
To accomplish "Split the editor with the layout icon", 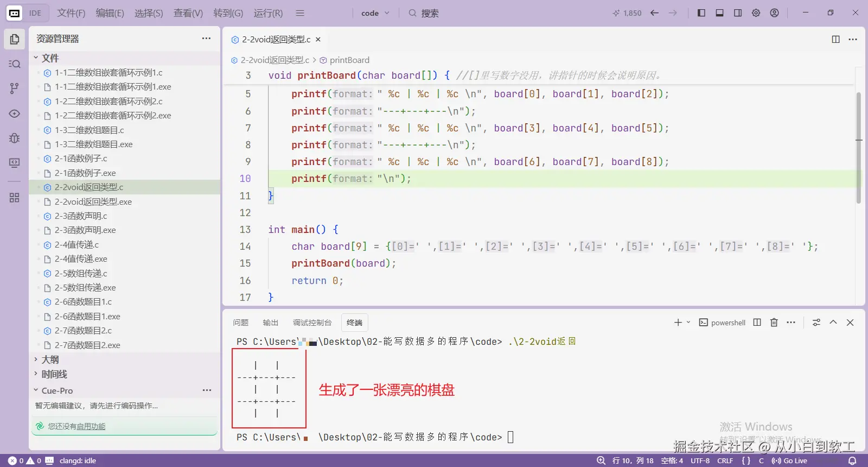I will tap(836, 39).
